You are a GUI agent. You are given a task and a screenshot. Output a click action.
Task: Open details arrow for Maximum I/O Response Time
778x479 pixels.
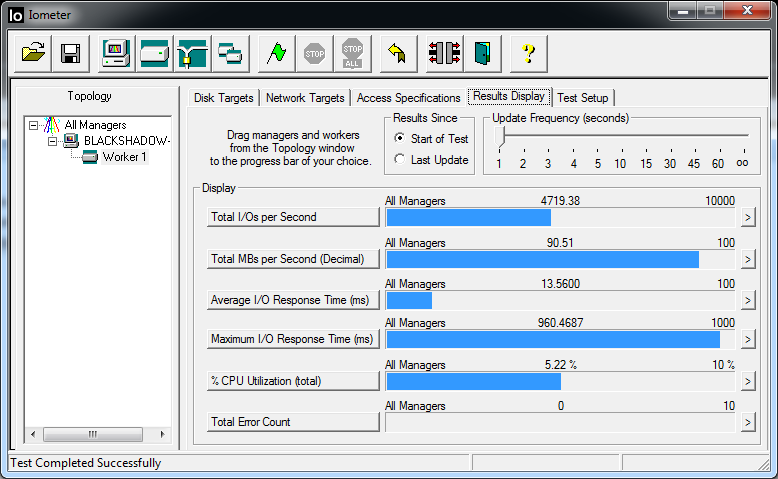pyautogui.click(x=748, y=340)
